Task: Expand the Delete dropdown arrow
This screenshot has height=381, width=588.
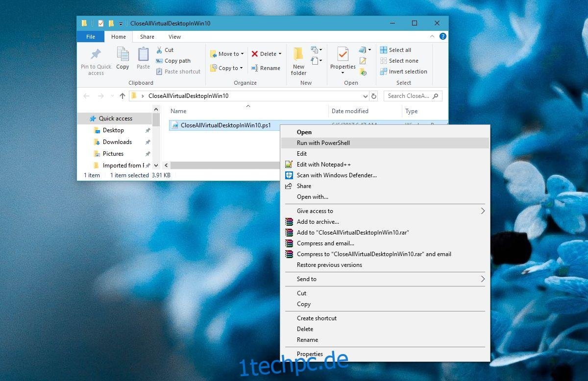Action: [x=280, y=54]
